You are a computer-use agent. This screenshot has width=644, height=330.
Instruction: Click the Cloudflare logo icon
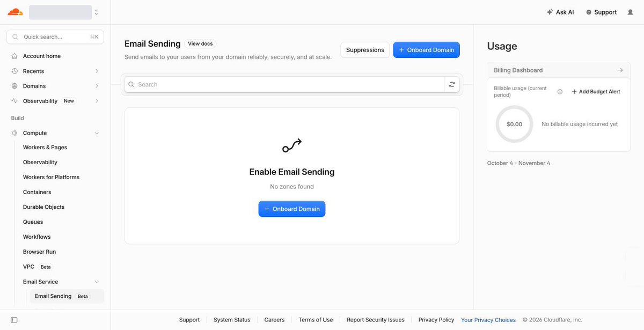coord(15,12)
